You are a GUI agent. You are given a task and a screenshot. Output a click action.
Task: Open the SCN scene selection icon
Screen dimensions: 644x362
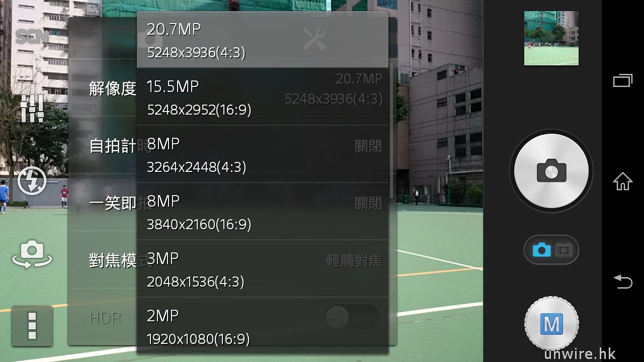[x=32, y=37]
